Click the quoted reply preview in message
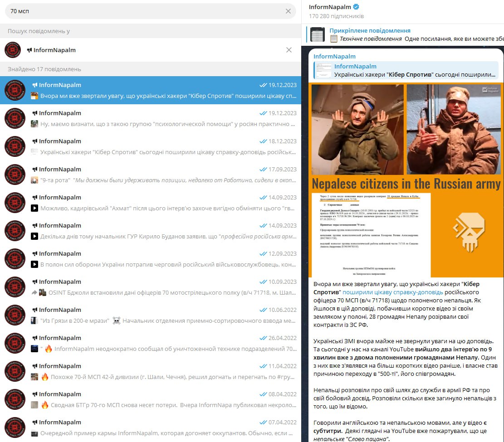Screen dimensions: 504x442 (406, 70)
